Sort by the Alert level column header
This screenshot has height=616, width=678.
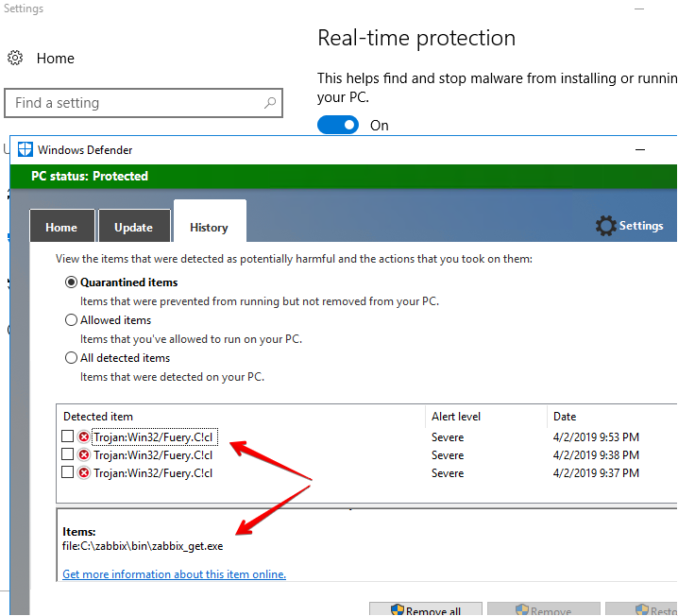pyautogui.click(x=486, y=417)
